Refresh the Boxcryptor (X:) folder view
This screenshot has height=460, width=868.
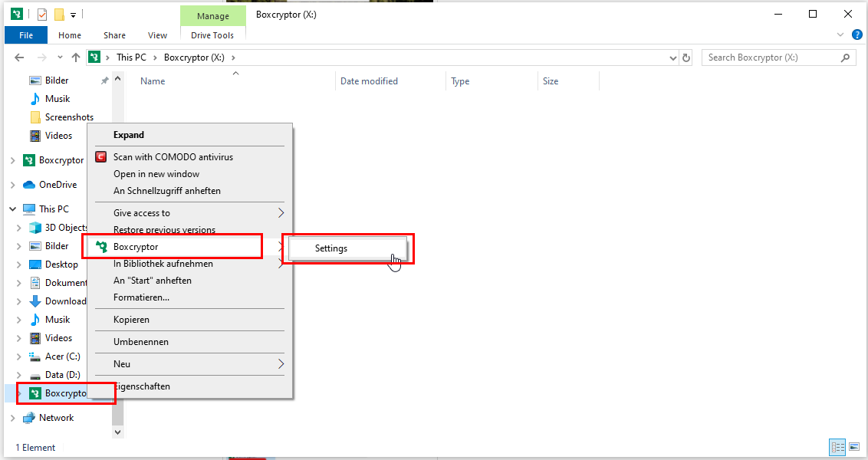coord(686,58)
